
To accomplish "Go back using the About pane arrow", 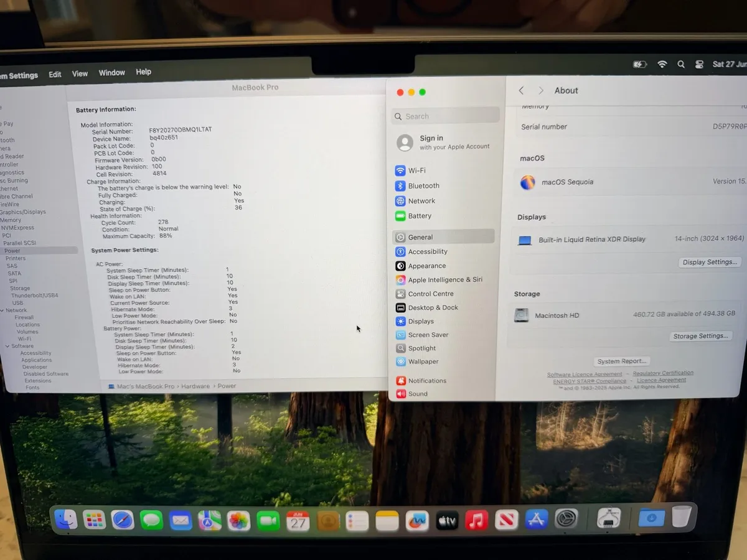I will pos(522,91).
